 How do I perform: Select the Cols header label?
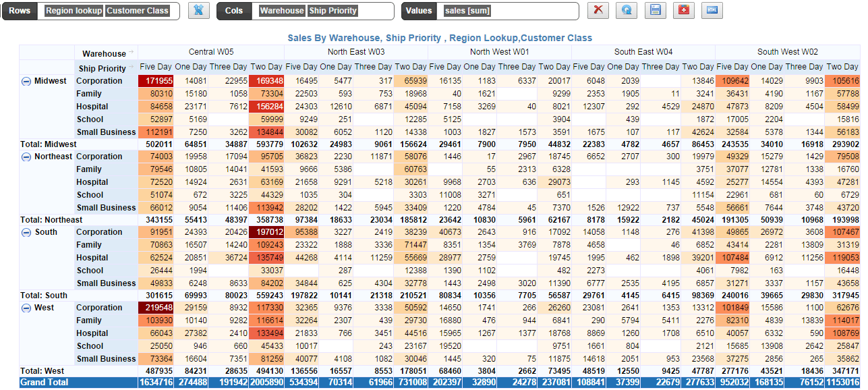pos(233,11)
